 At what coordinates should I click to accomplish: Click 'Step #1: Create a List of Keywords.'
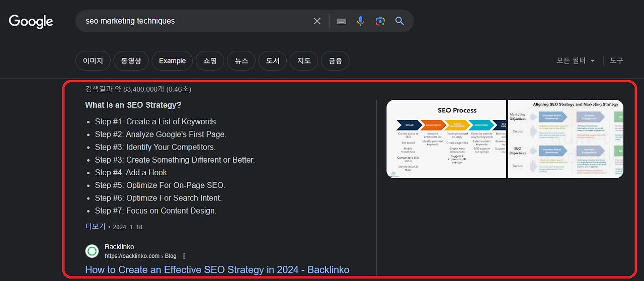coord(156,122)
